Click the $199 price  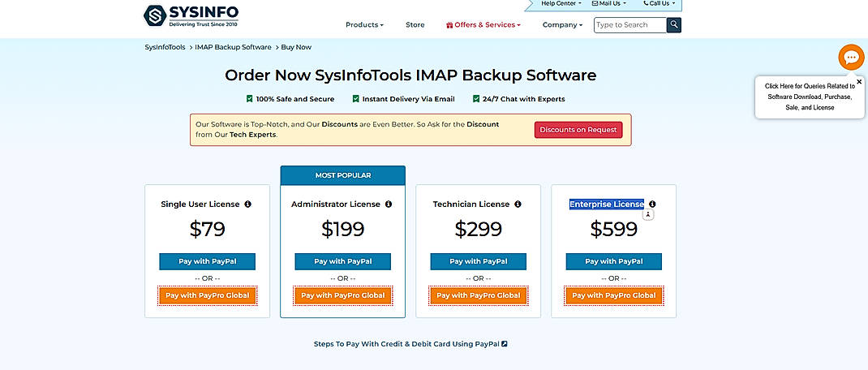tap(342, 229)
